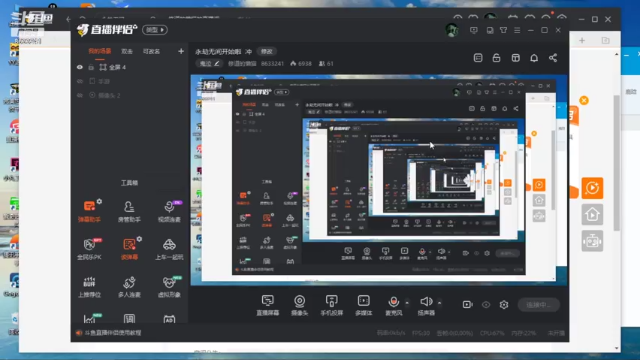This screenshot has width=640, height=360.
Task: Open the 房管助手 tool
Action: pyautogui.click(x=129, y=211)
